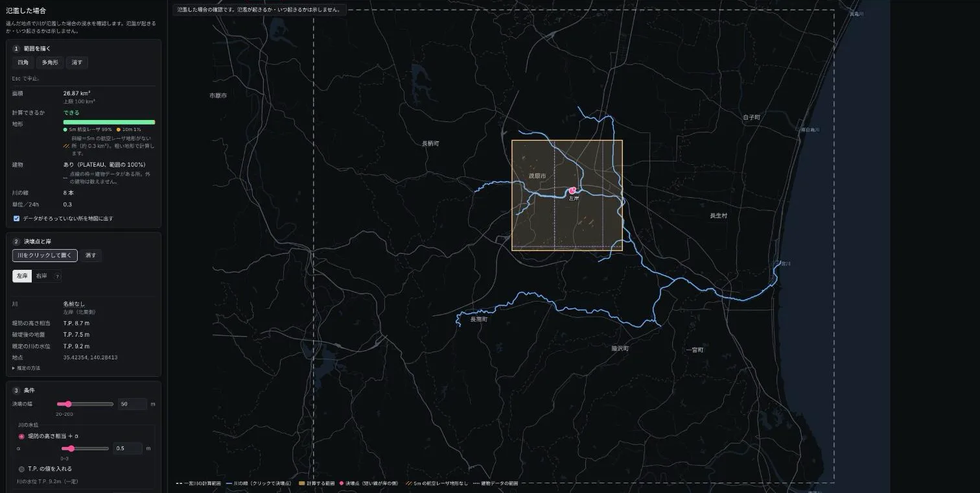Screen dimensions: 980x493
Task: Click the 決壊の幅 value field showing 50
Action: (132, 404)
